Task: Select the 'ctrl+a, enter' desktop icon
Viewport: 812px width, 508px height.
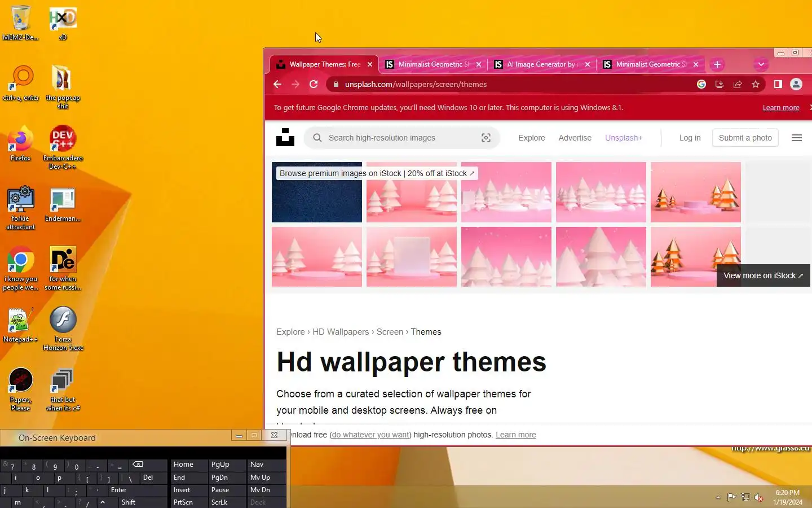Action: click(x=21, y=83)
